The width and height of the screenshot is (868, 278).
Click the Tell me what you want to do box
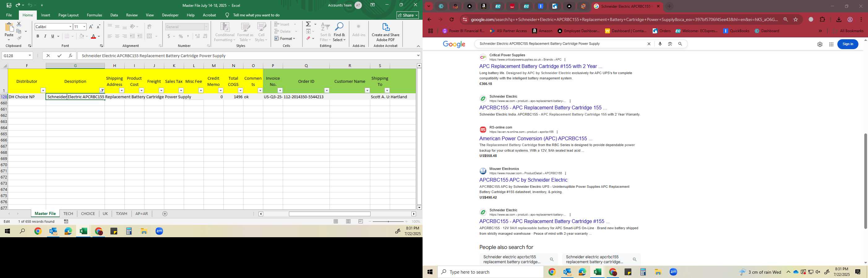click(256, 15)
